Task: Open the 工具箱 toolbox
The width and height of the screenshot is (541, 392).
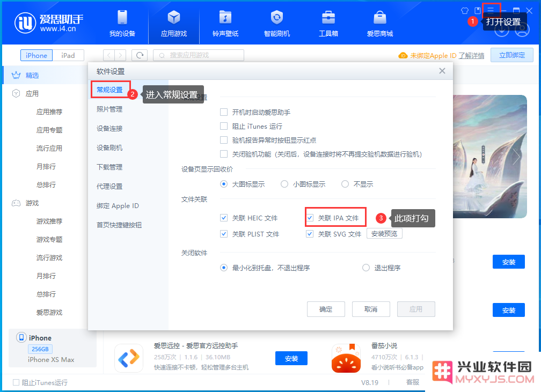Action: 328,24
